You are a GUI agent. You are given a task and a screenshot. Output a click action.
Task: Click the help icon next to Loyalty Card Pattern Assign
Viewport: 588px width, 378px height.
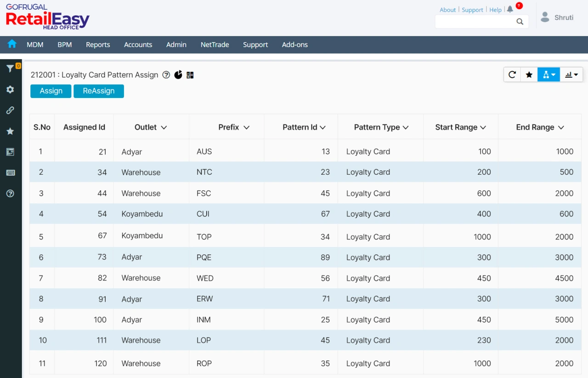pos(166,74)
